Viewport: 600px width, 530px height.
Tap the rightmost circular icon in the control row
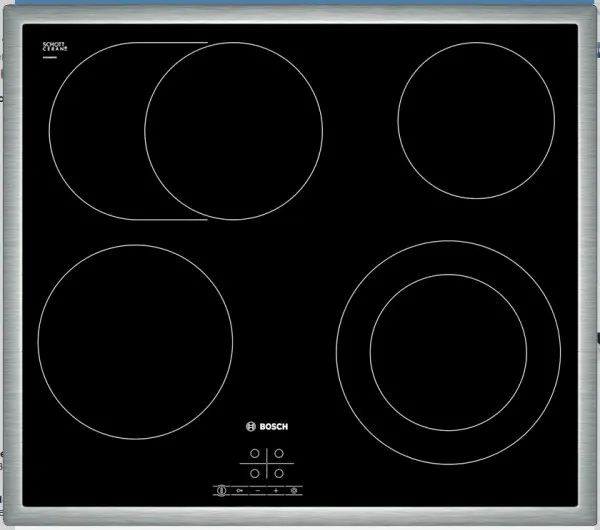[294, 491]
